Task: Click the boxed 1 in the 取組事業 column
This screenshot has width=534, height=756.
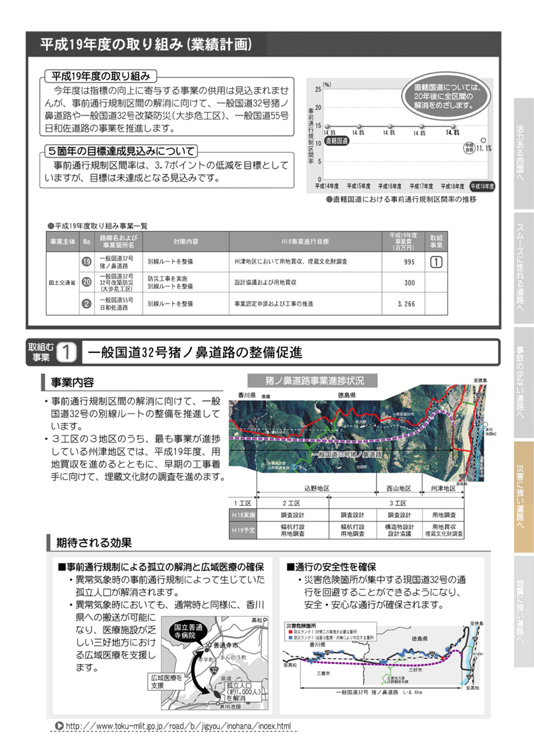Action: click(x=436, y=262)
